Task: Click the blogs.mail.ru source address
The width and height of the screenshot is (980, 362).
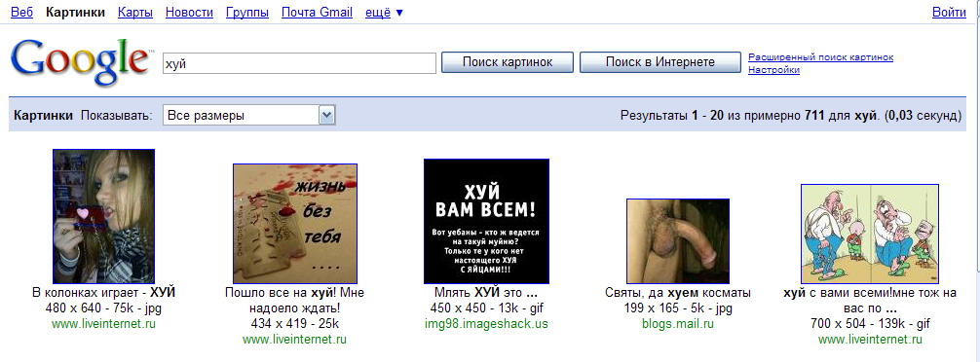Action: [677, 324]
